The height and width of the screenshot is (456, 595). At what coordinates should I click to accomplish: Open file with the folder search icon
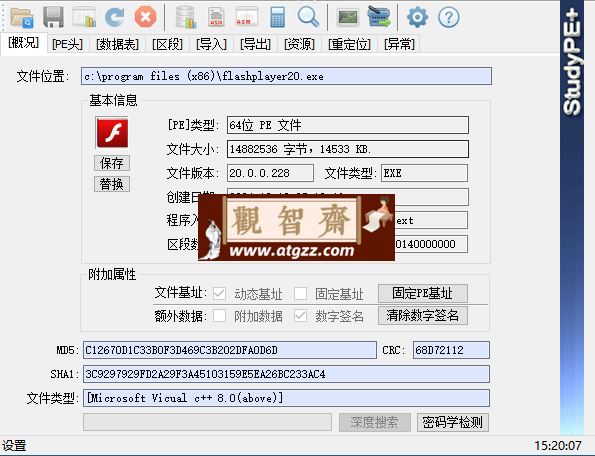(x=22, y=17)
